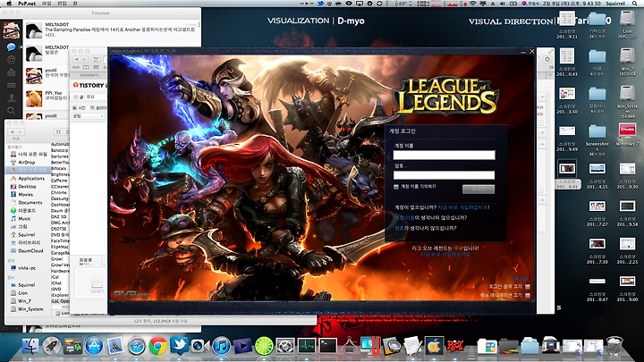Click FaceTime in the Finder applications list
Image resolution: width=644 pixels, height=362 pixels.
(60, 241)
